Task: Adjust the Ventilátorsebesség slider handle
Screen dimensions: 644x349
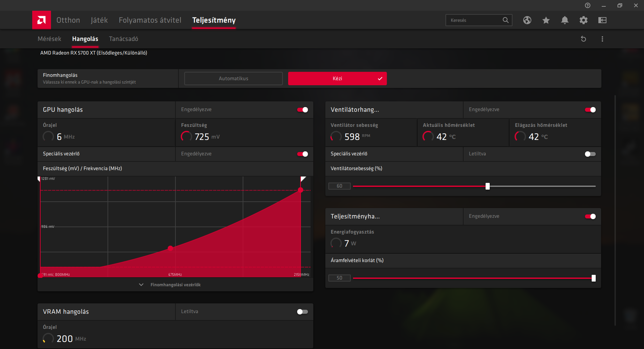Action: pyautogui.click(x=488, y=186)
